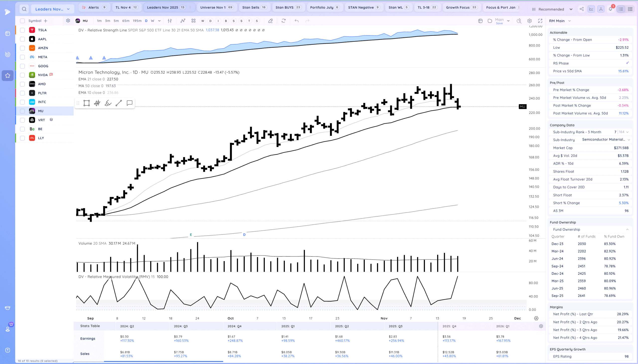Click the eraser drawing icon
The width and height of the screenshot is (638, 364).
pyautogui.click(x=270, y=21)
